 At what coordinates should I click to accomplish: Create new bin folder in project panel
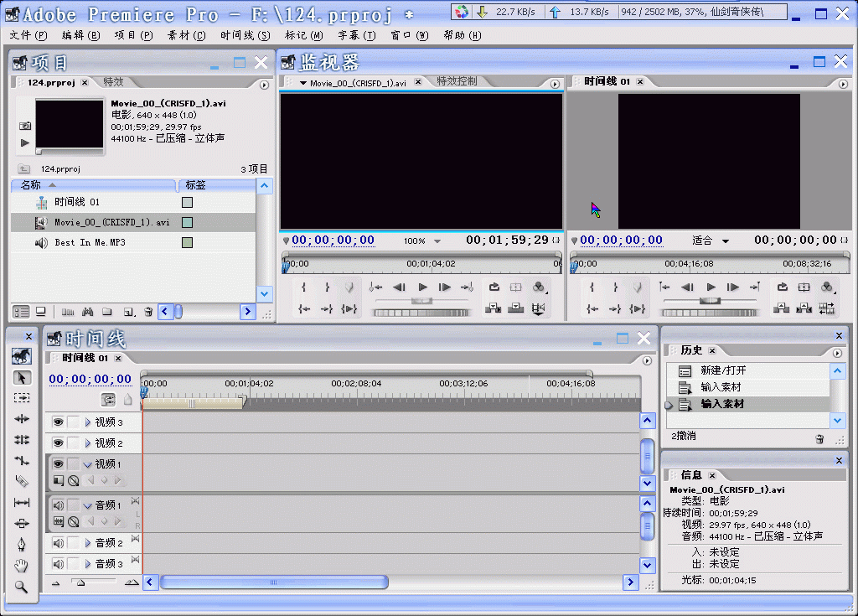pos(107,312)
